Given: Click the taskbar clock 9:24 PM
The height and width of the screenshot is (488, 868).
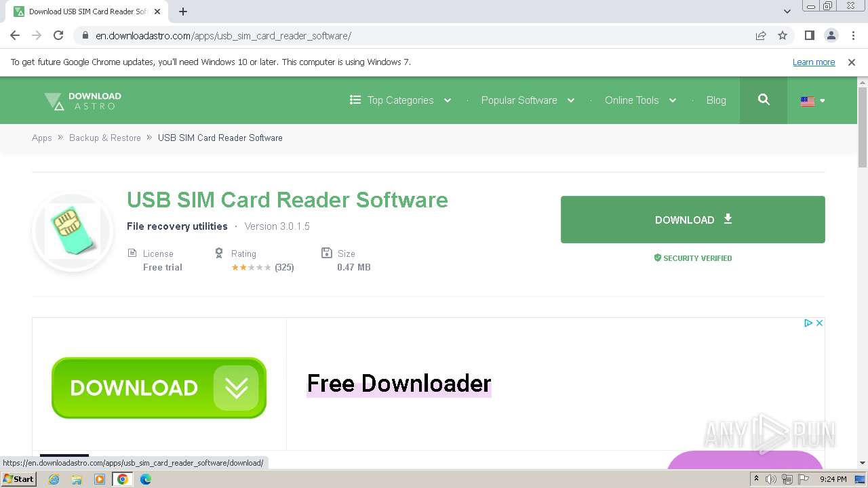Looking at the screenshot, I should (x=833, y=479).
